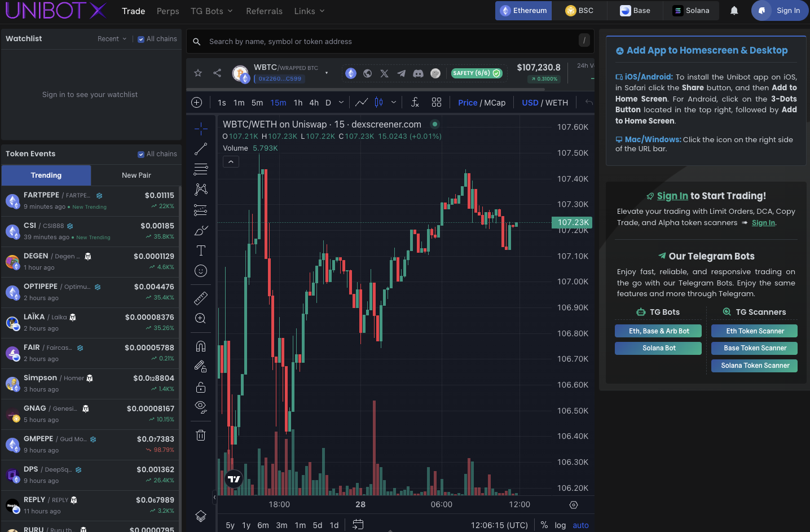Image resolution: width=810 pixels, height=532 pixels.
Task: Expand the TG Bots dropdown menu
Action: point(212,11)
